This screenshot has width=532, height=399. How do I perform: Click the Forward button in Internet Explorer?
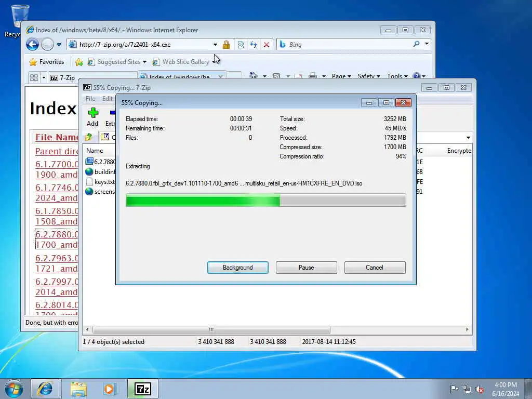click(47, 45)
